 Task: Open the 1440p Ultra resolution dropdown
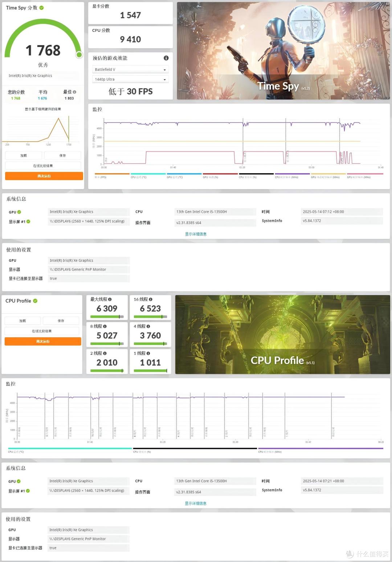[x=130, y=80]
